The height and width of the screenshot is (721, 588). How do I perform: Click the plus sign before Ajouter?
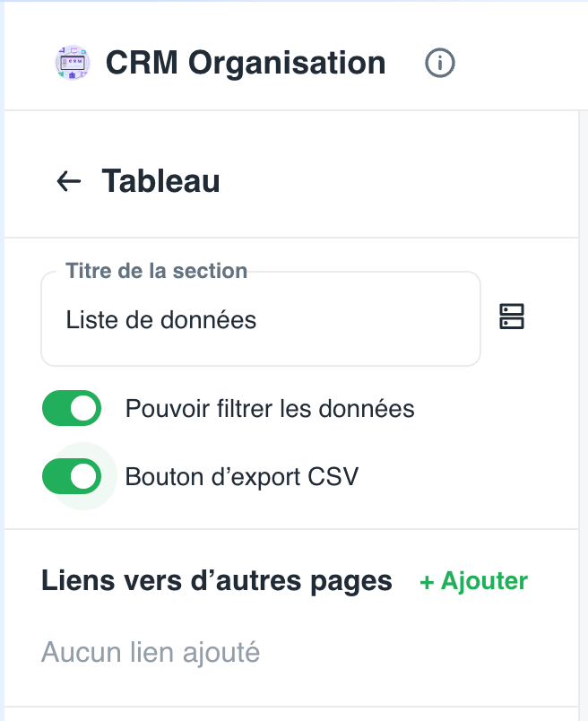[427, 582]
